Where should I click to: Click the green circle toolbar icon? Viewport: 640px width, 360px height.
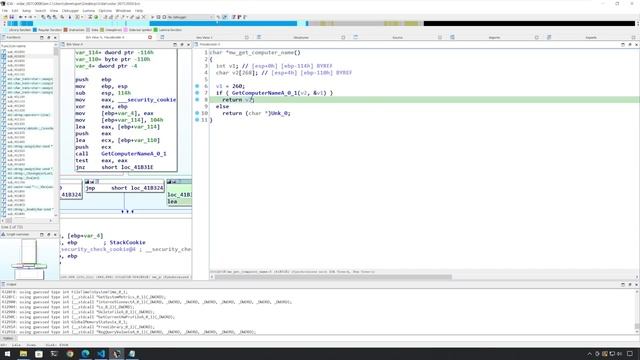click(96, 17)
